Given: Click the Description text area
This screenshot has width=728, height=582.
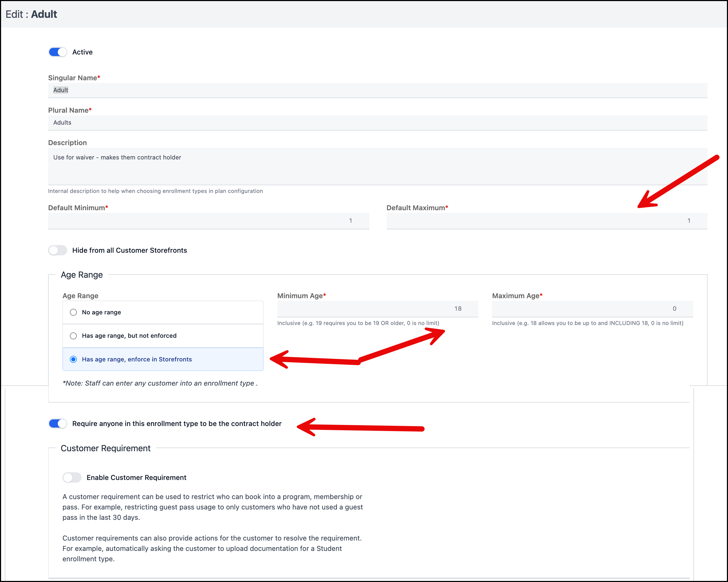Looking at the screenshot, I should coord(377,166).
